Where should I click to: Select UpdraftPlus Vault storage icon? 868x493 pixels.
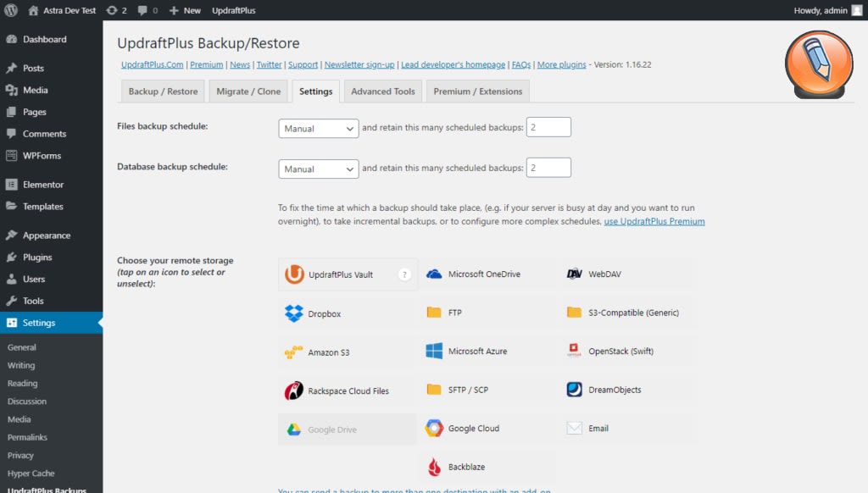click(x=294, y=274)
